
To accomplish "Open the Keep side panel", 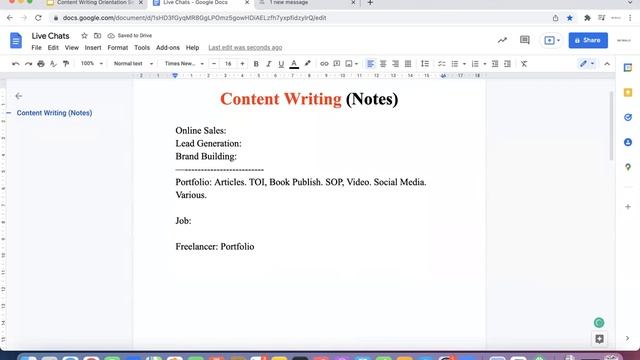I will 628,93.
